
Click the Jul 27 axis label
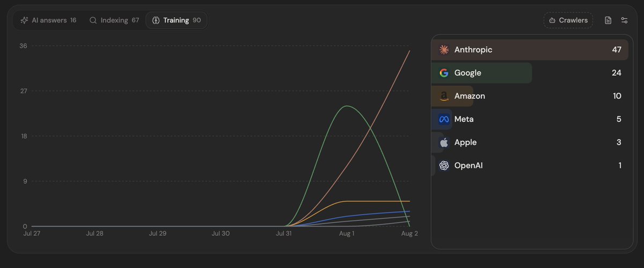(x=32, y=234)
